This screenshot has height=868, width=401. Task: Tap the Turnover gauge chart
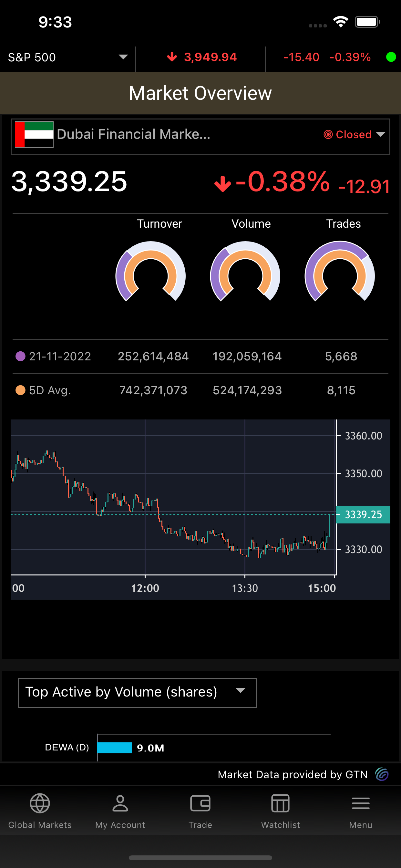point(151,271)
